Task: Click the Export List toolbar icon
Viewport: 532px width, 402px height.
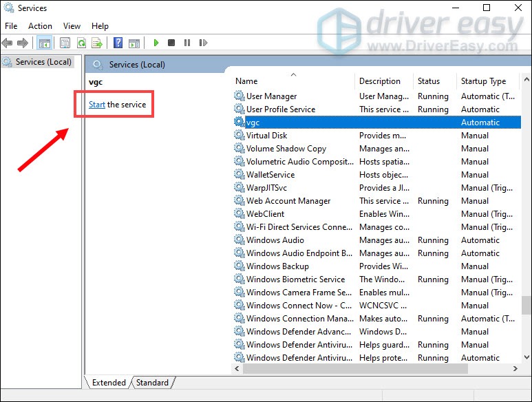Action: click(97, 43)
